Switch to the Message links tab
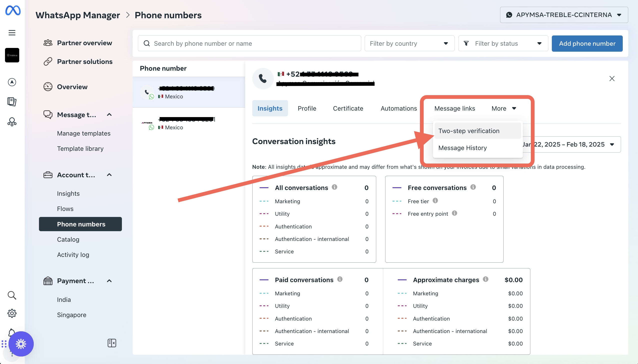 [x=454, y=108]
